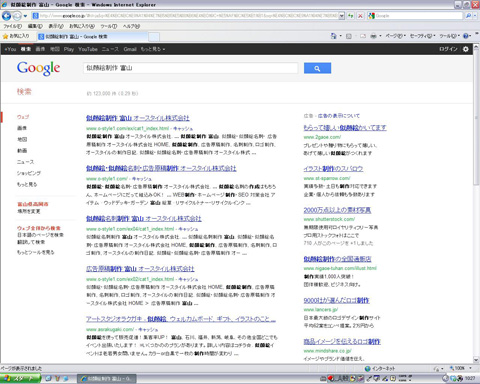Click the blue magnifier search button
Screen dimensions: 480x384
point(317,68)
